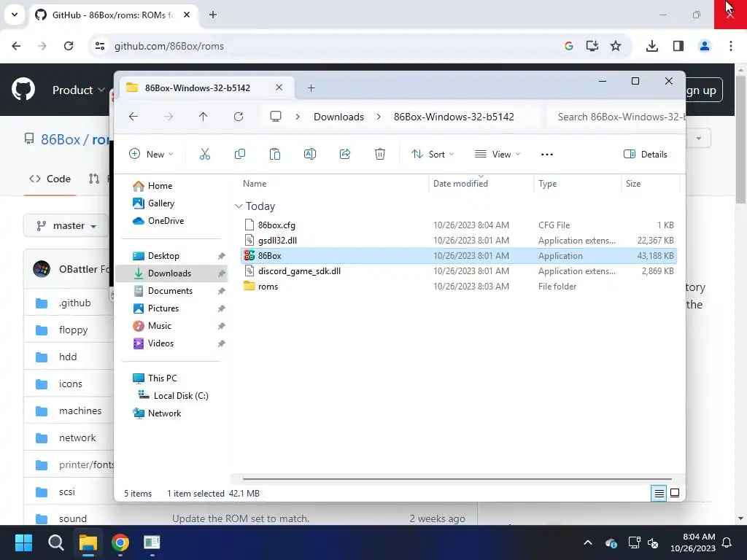The height and width of the screenshot is (560, 747).
Task: Expand breadcrumb chevron before Downloads
Action: click(298, 117)
